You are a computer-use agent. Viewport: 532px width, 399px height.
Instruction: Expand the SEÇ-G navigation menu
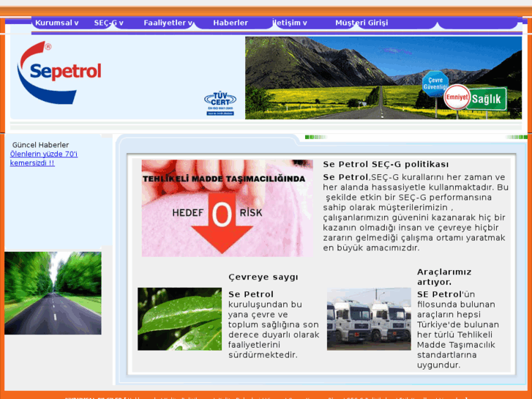(108, 23)
